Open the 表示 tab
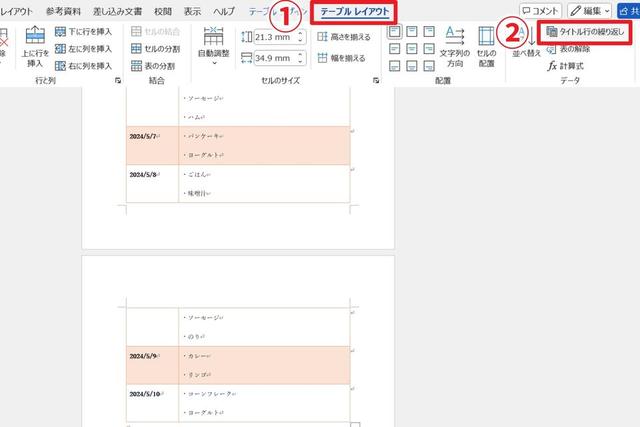Image resolution: width=640 pixels, height=427 pixels. coord(192,11)
